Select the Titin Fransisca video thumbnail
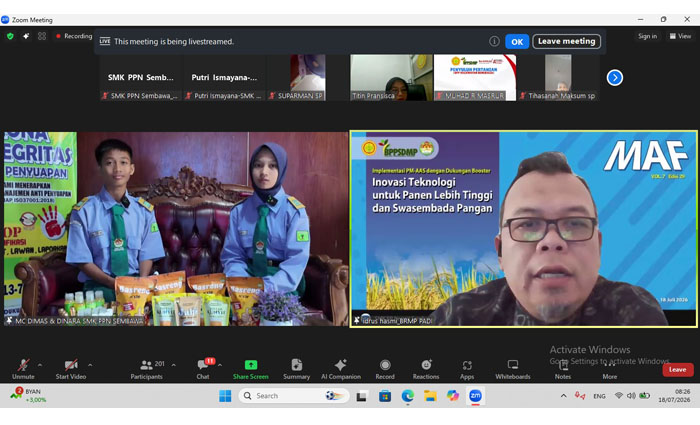700x425 pixels. [392, 78]
